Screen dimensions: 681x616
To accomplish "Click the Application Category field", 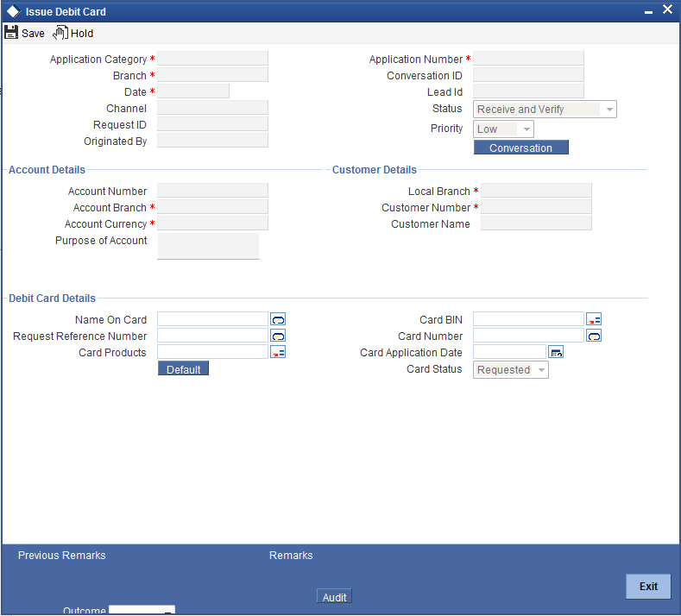I will coord(213,59).
